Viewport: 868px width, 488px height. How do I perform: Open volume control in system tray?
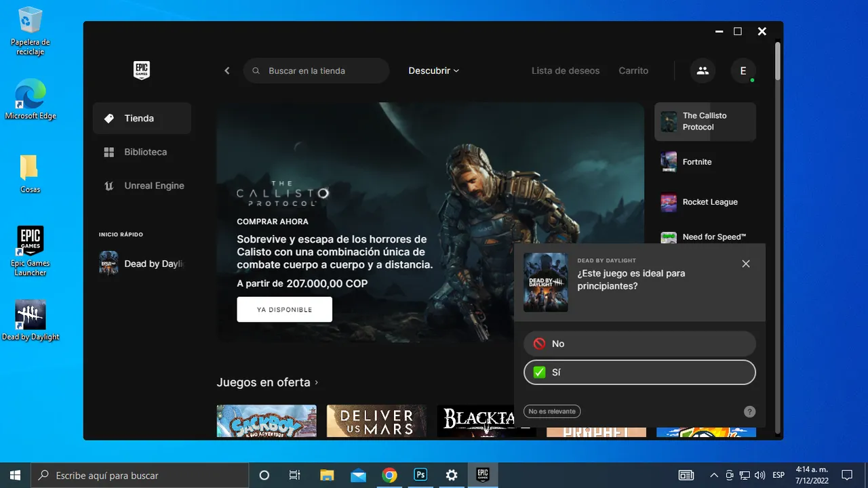[759, 475]
